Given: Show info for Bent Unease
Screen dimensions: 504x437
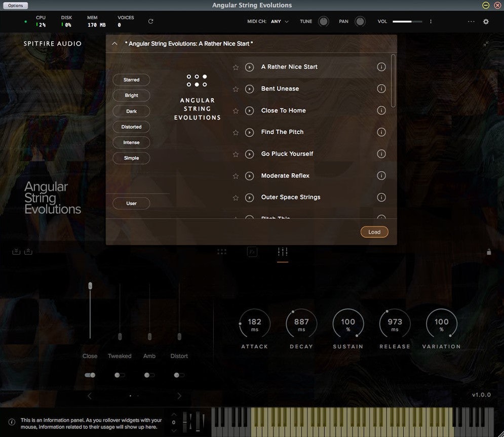Looking at the screenshot, I should pos(381,89).
